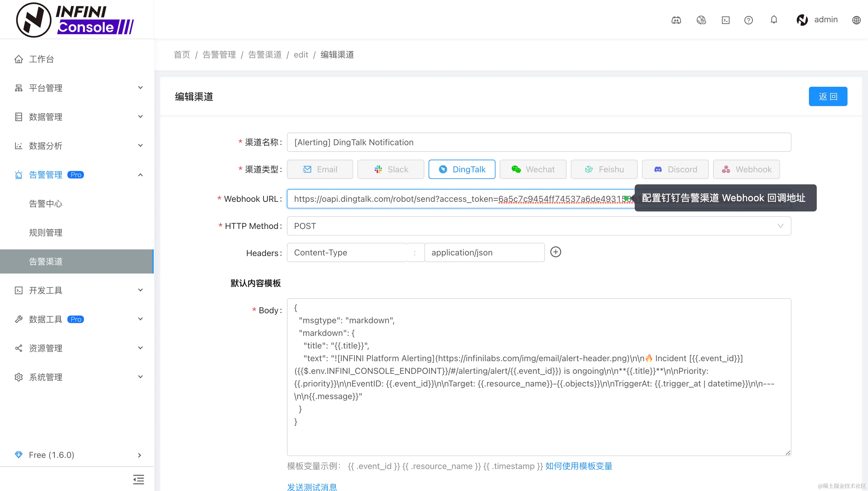This screenshot has height=491, width=868.
Task: Click the terminal console icon in top bar
Action: (x=725, y=20)
